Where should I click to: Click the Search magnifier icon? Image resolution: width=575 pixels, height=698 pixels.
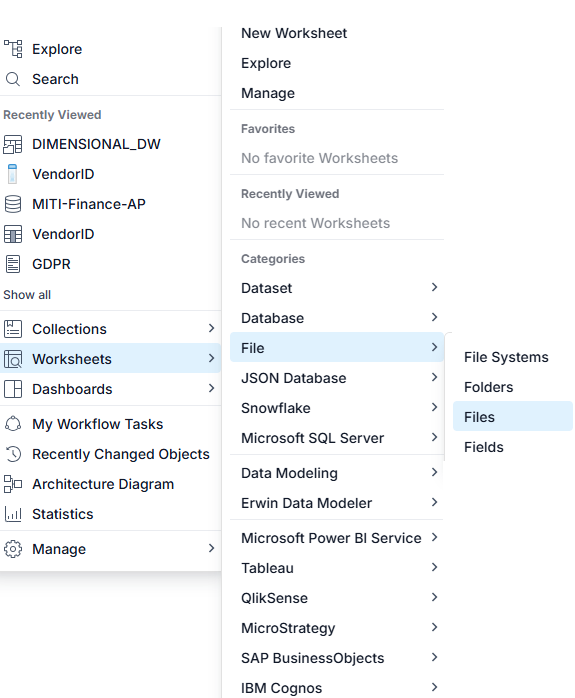13,79
